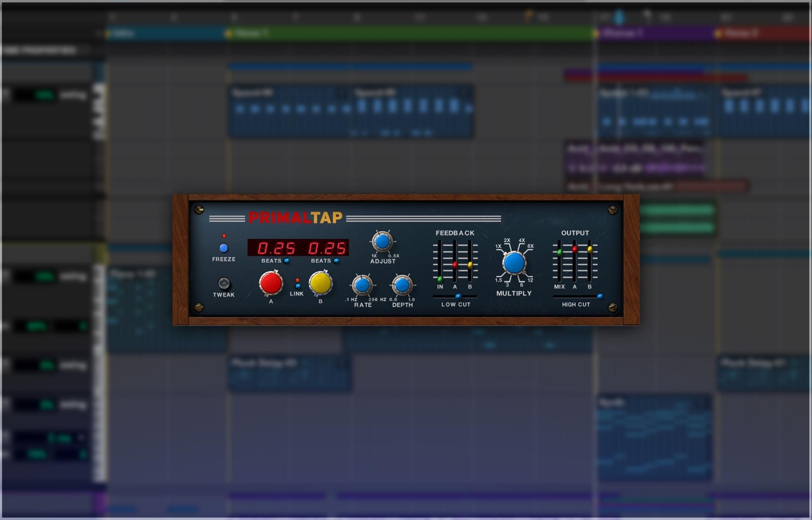Image resolution: width=812 pixels, height=520 pixels.
Task: Select 8X on the Multiply dial
Action: (x=530, y=246)
